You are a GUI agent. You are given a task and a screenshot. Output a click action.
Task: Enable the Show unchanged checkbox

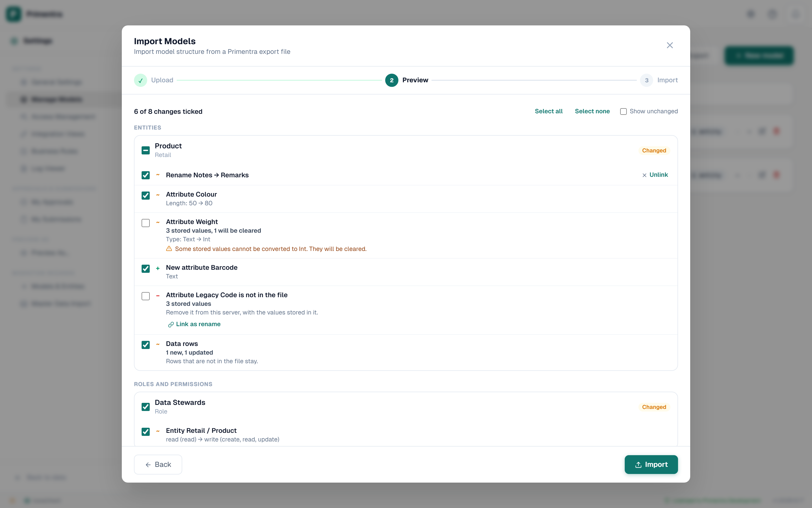pyautogui.click(x=623, y=112)
